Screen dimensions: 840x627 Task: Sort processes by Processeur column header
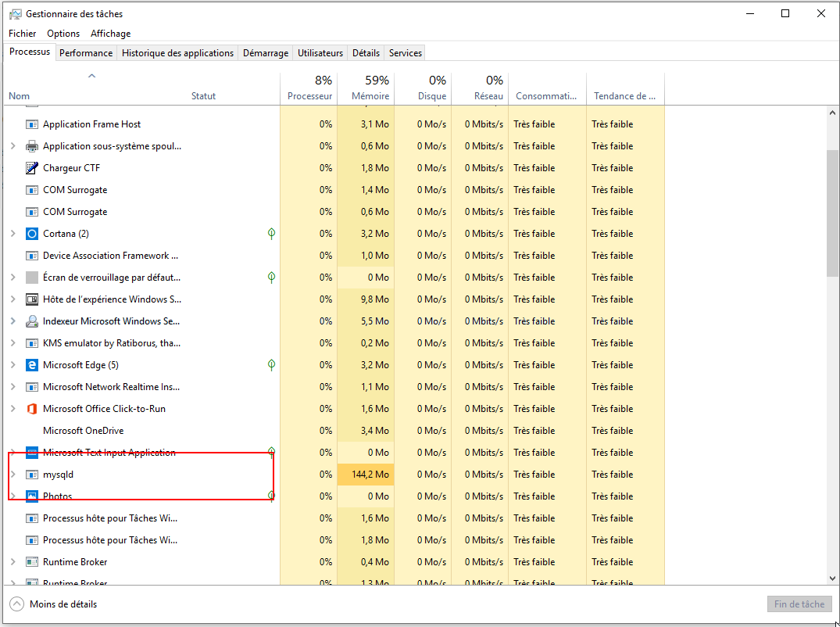(309, 88)
